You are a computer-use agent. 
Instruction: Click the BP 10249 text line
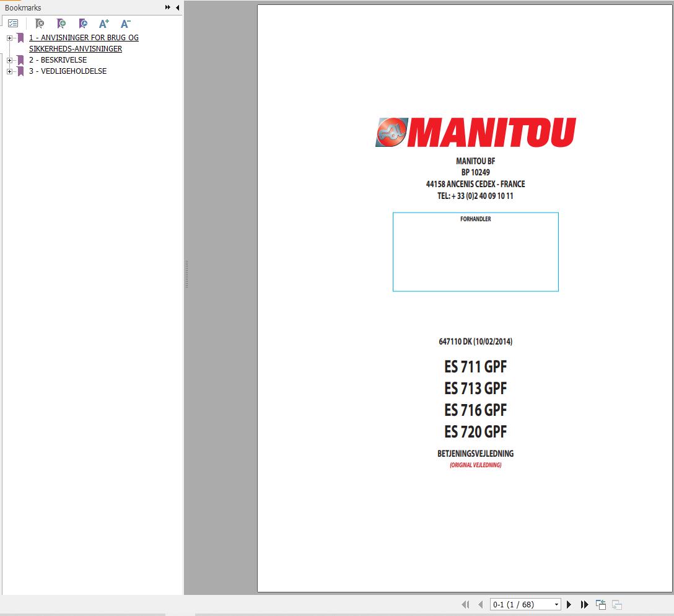pos(475,172)
